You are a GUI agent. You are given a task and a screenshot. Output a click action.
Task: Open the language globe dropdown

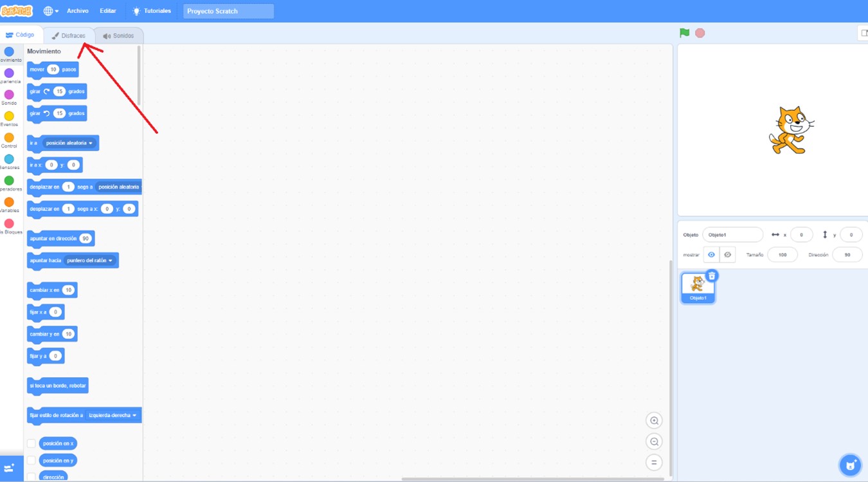click(x=50, y=11)
